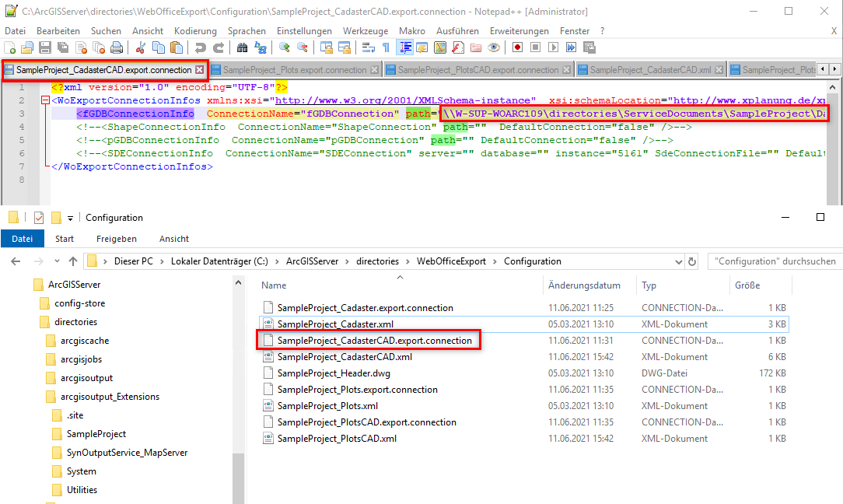Image resolution: width=843 pixels, height=504 pixels.
Task: Enable document monitoring with the eye icon
Action: tap(493, 47)
